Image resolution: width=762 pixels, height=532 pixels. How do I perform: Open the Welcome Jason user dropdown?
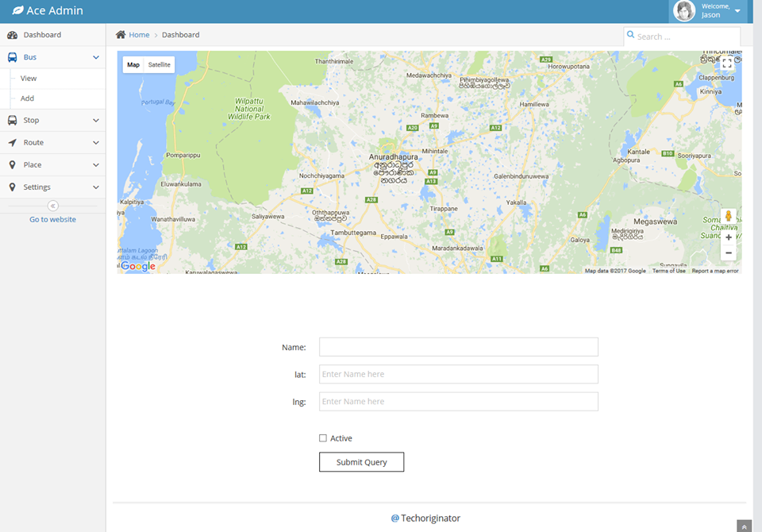[x=707, y=10]
